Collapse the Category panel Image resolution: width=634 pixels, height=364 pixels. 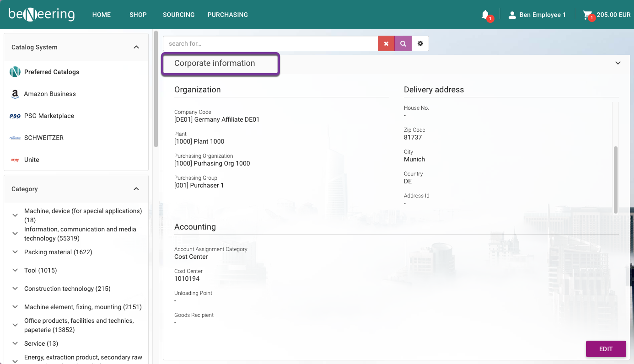pos(136,189)
